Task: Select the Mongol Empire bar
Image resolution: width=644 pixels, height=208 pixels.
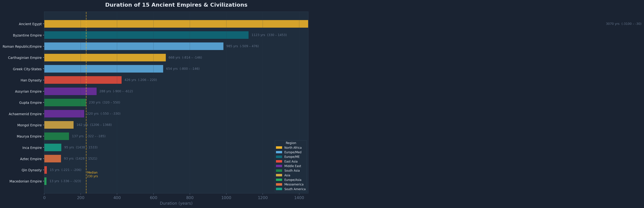Action: (x=59, y=125)
